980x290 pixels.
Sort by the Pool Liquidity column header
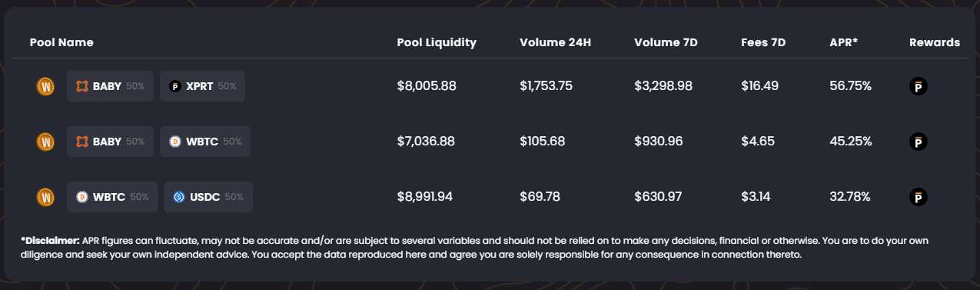[x=437, y=42]
